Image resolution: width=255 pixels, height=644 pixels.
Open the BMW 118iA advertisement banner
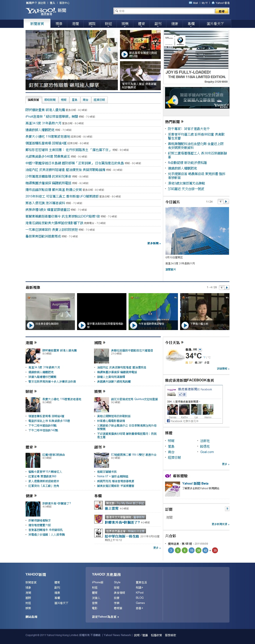(x=196, y=57)
